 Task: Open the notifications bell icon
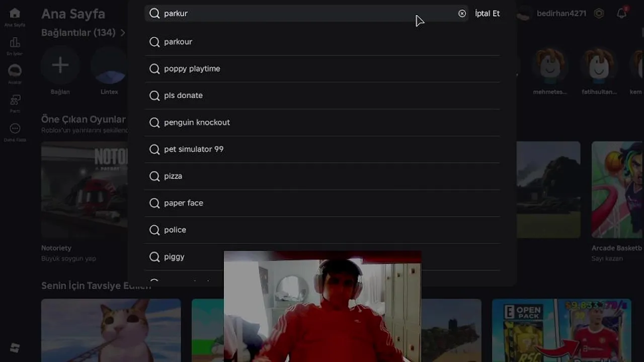point(622,14)
